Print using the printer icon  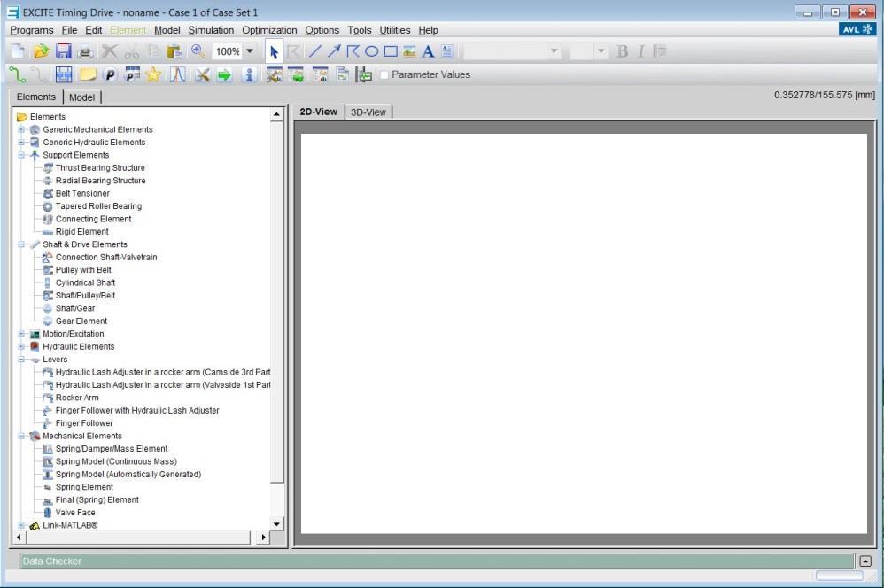point(85,52)
